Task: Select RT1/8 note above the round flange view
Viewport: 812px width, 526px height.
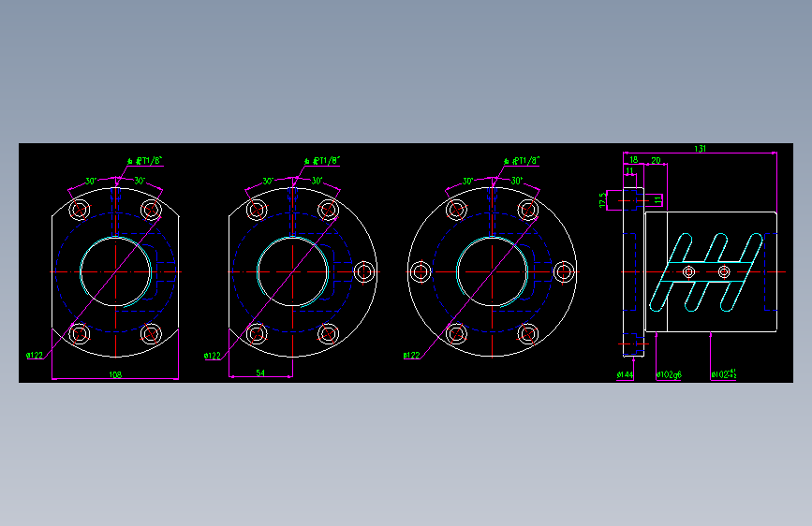Action: pyautogui.click(x=522, y=161)
